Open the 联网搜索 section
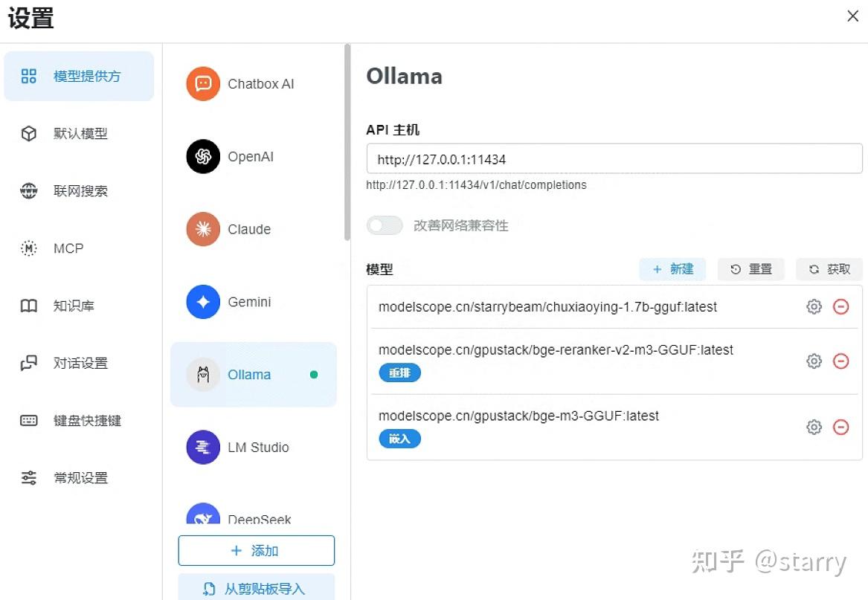The height and width of the screenshot is (600, 868). [x=79, y=191]
